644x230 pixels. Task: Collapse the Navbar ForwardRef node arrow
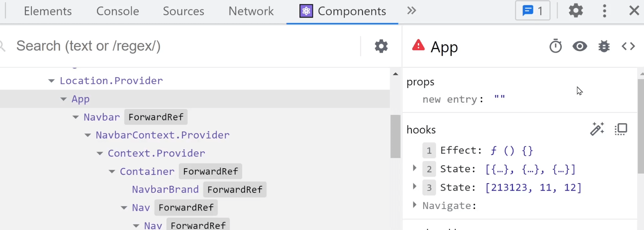click(x=75, y=117)
